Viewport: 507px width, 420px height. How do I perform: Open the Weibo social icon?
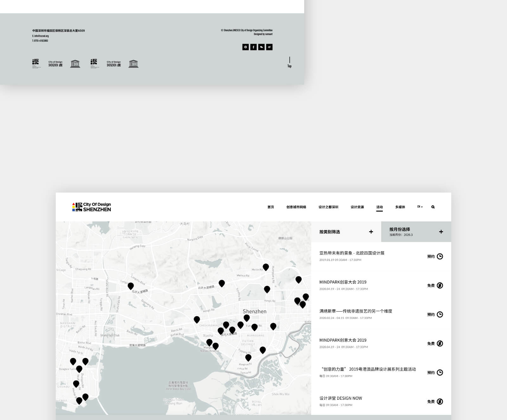tap(269, 47)
